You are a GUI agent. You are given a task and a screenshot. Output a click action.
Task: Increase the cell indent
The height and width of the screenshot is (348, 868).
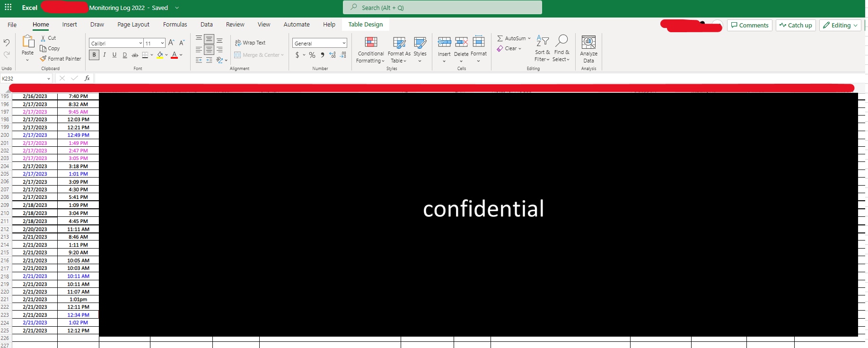coord(209,60)
